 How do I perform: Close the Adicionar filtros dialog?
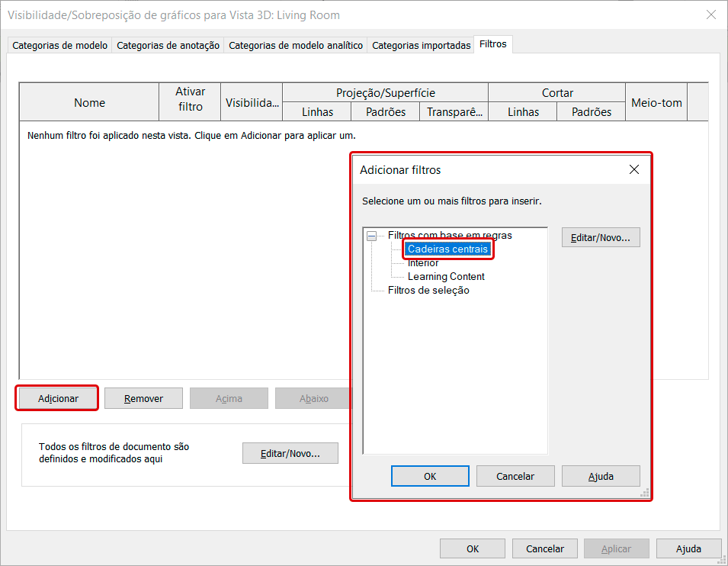click(x=633, y=170)
